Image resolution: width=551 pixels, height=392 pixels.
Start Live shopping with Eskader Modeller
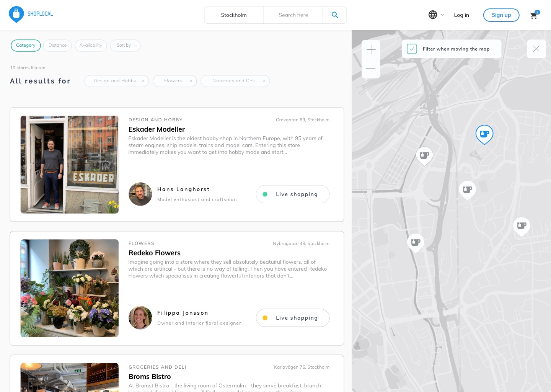293,194
